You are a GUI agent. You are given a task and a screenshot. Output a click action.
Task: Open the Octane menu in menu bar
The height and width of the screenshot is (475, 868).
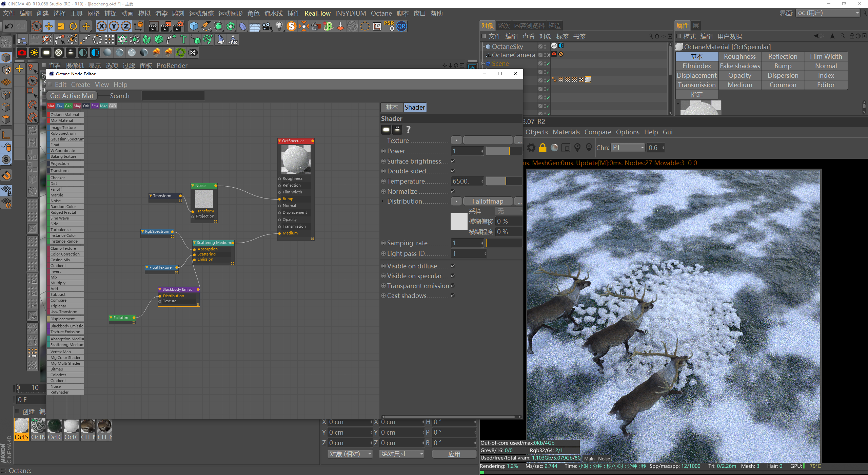381,13
